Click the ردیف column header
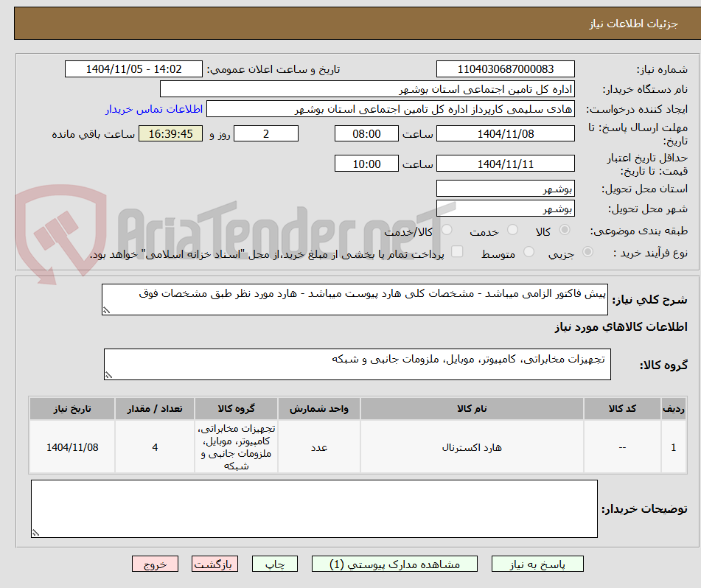This screenshot has width=701, height=588. coord(674,408)
